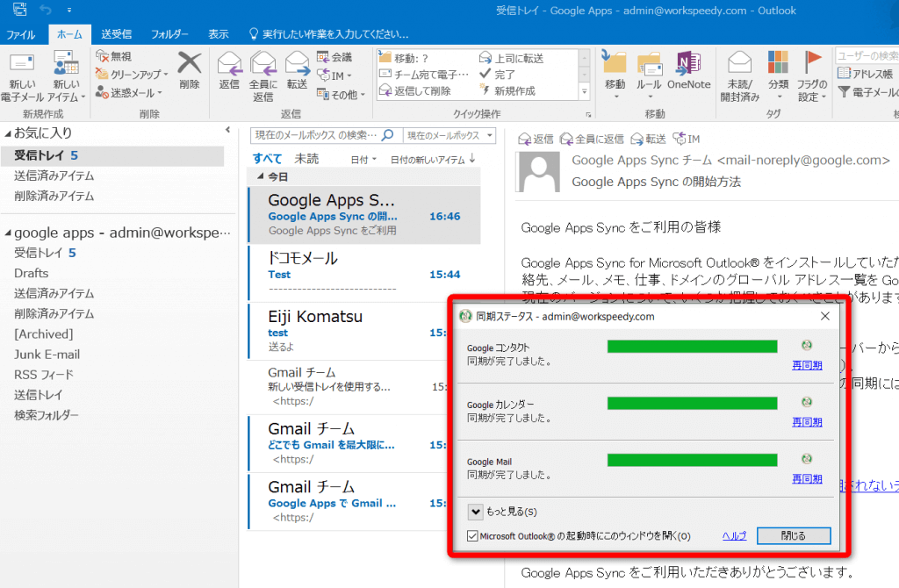Click the search magnifier icon

[388, 135]
